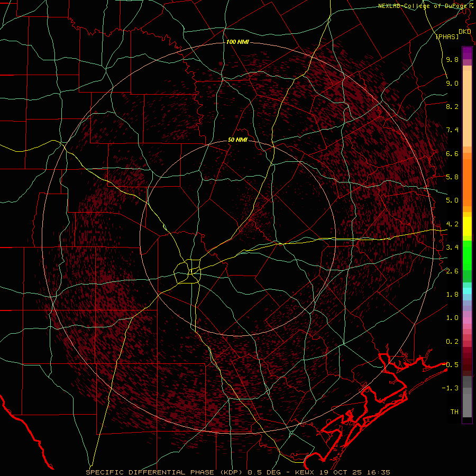Viewport: 476px width, 476px height.
Task: Pick the orange segment of the color scale
Action: [467, 182]
